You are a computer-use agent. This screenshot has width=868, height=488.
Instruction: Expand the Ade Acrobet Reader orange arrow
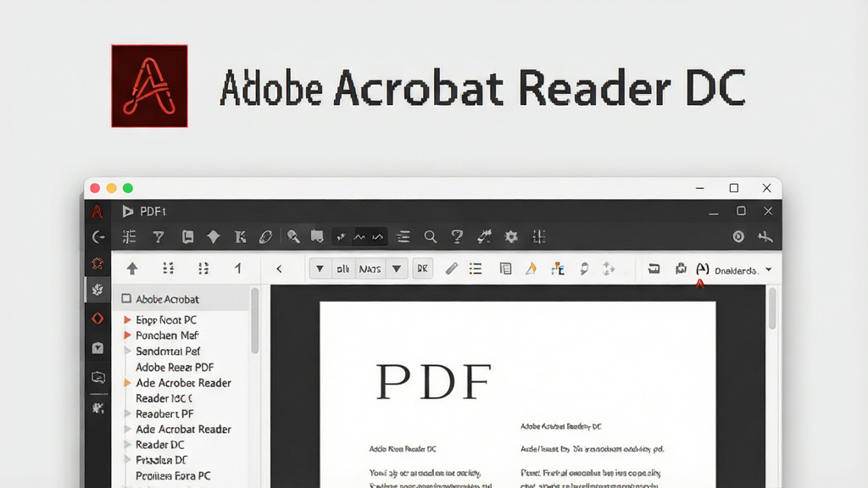127,382
